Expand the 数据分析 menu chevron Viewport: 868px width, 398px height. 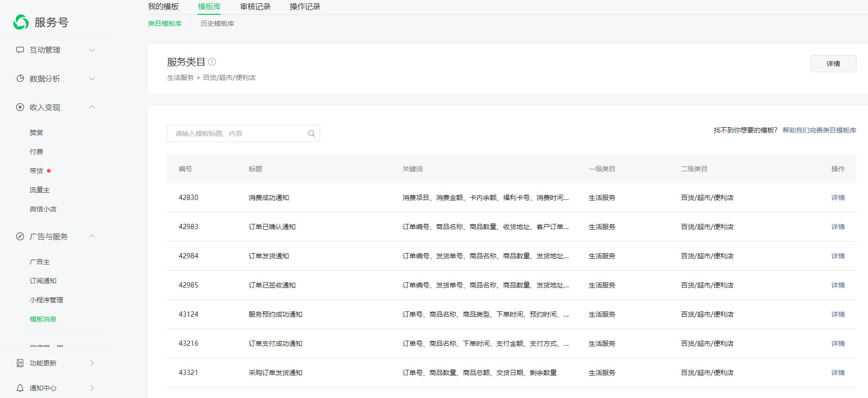coord(92,78)
